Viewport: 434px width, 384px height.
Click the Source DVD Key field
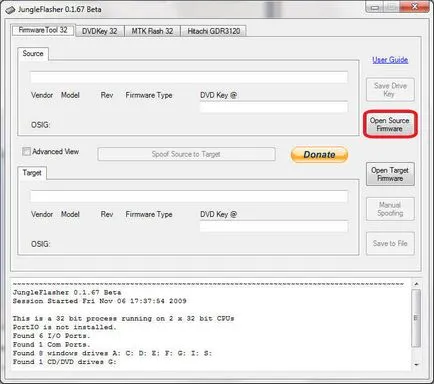click(x=274, y=107)
